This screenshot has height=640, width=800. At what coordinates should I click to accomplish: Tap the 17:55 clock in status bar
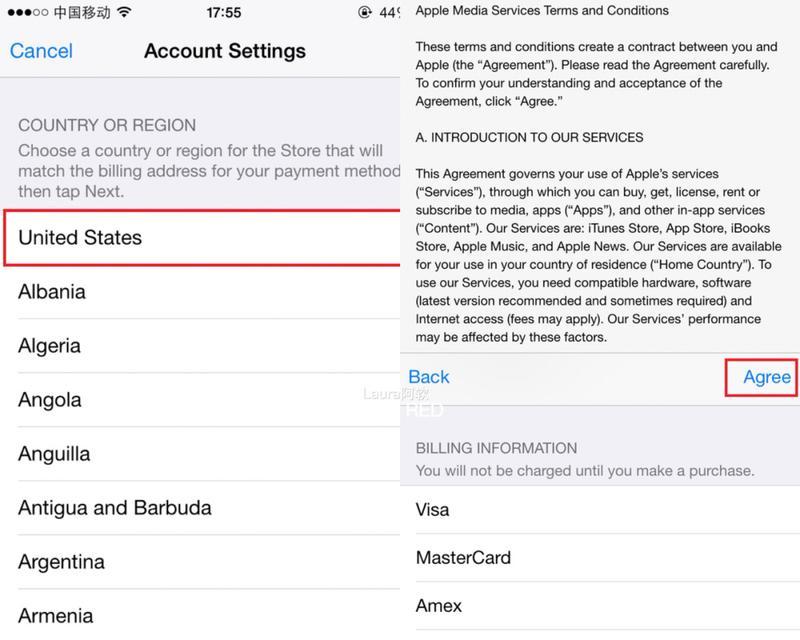(x=223, y=12)
